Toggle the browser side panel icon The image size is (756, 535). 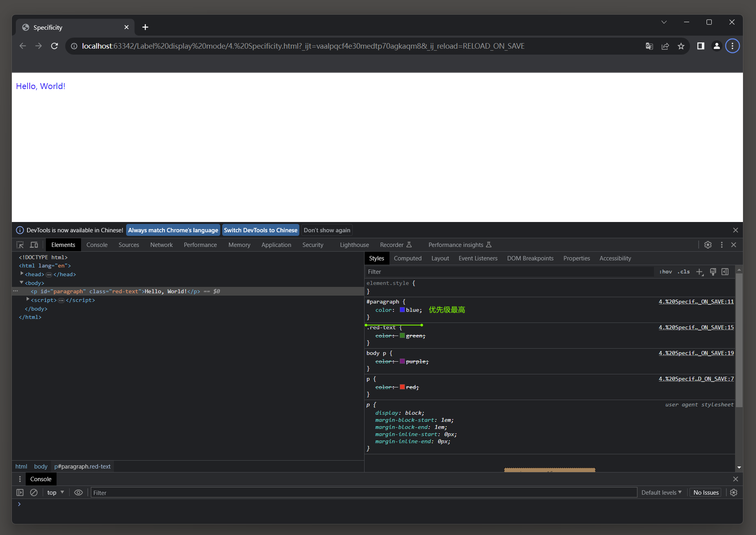[x=701, y=46]
